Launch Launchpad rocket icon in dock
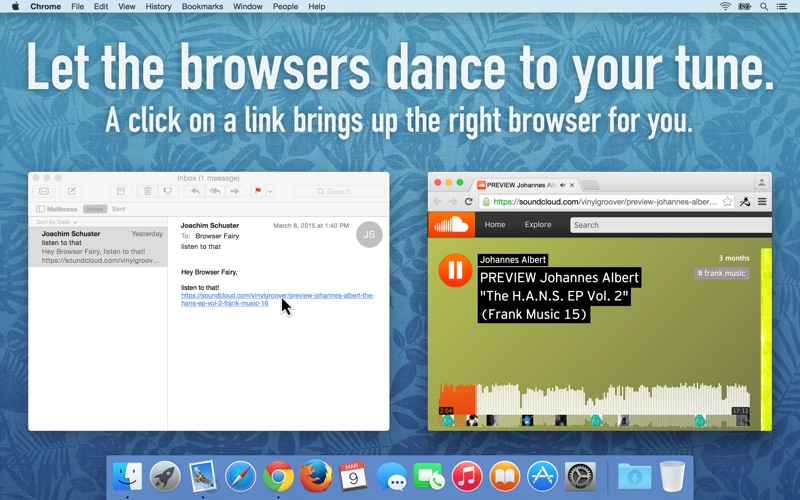Viewport: 800px width, 500px height. coord(165,477)
